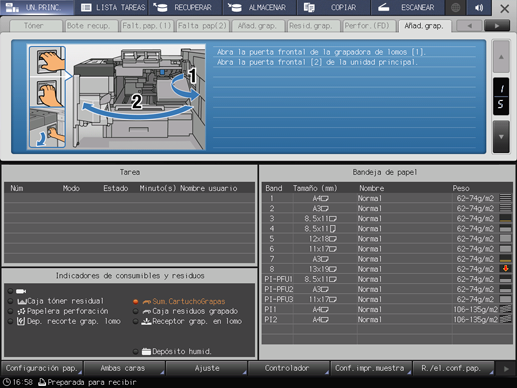Switch to the Tóner tab

[36, 26]
